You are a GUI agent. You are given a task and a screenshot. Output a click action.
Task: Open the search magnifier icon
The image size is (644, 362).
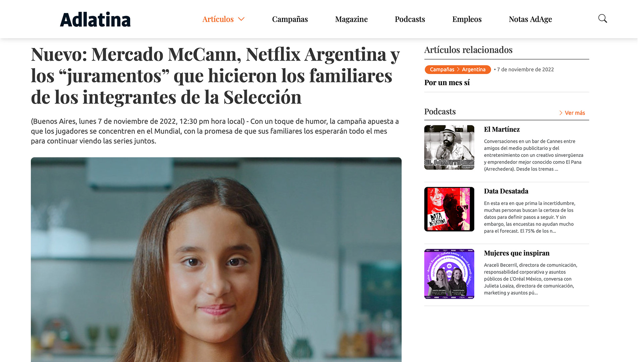(602, 19)
